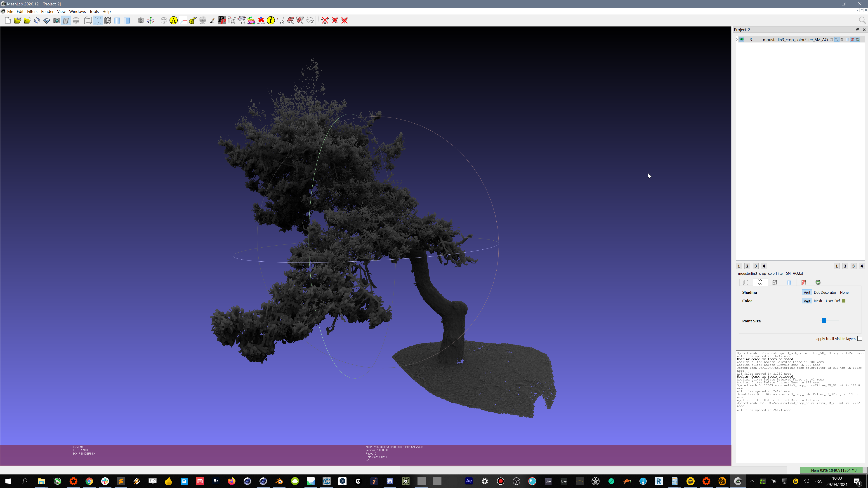
Task: Select layer mousterlin3_crop_colorFilter_5M_AO in list
Action: [795, 40]
